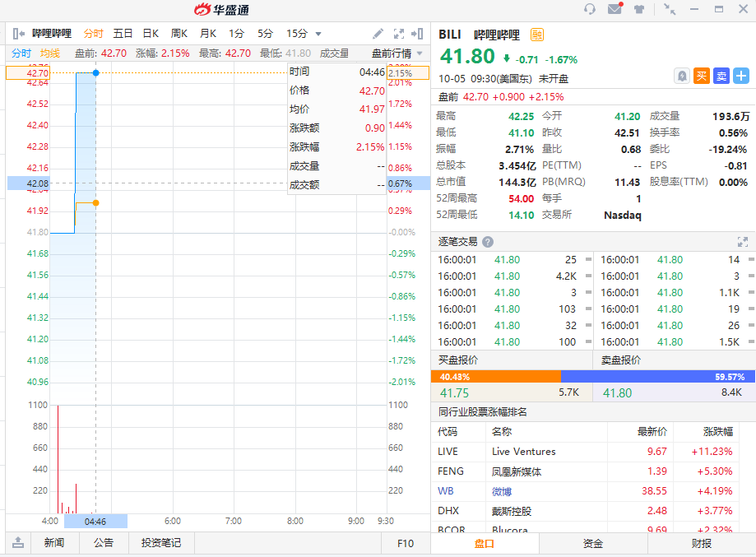Viewport: 756px width, 557px height.
Task: Open the skin theme shirt icon
Action: pyautogui.click(x=639, y=10)
